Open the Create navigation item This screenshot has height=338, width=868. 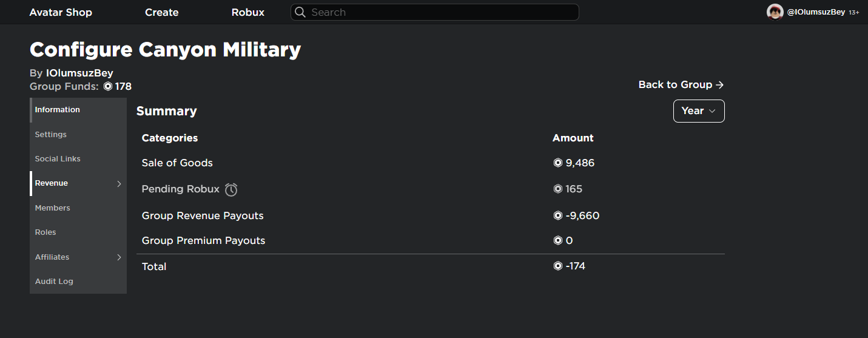162,12
